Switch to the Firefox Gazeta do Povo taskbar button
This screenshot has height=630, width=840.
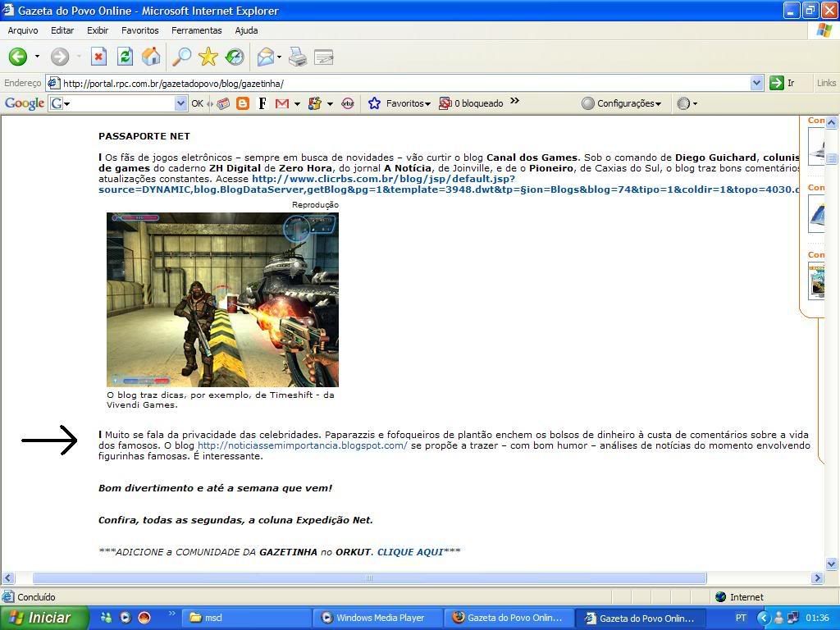coord(509,618)
